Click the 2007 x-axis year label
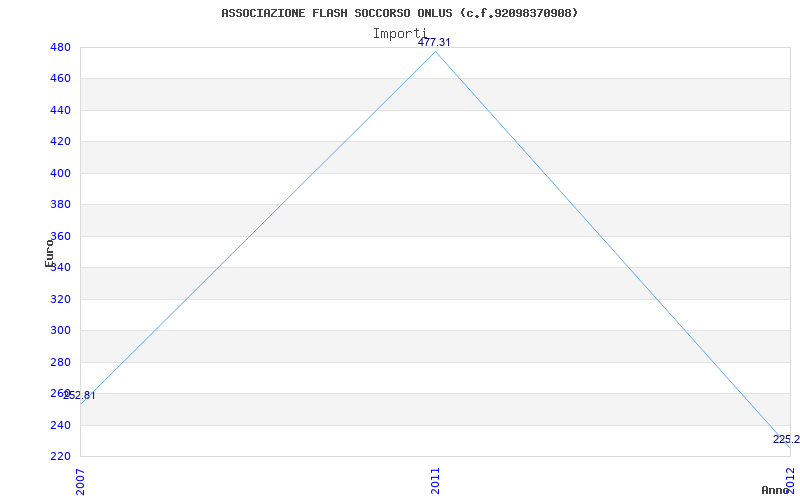Viewport: 800px width, 500px height. click(x=80, y=482)
